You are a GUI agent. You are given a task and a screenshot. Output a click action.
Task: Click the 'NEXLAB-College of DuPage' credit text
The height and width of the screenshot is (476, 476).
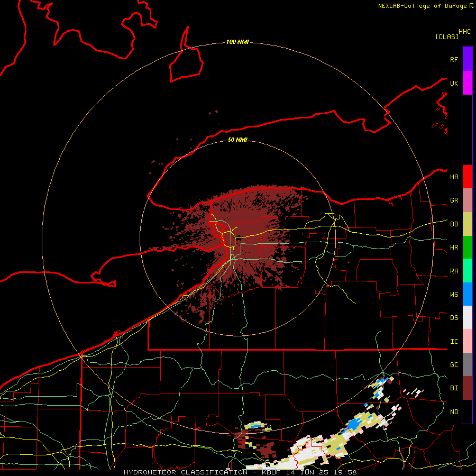(x=422, y=6)
